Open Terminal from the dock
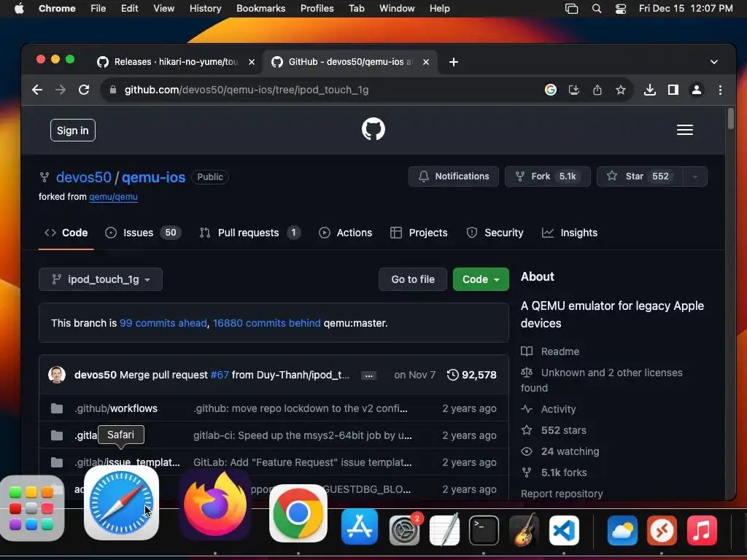Image resolution: width=747 pixels, height=560 pixels. pyautogui.click(x=484, y=530)
